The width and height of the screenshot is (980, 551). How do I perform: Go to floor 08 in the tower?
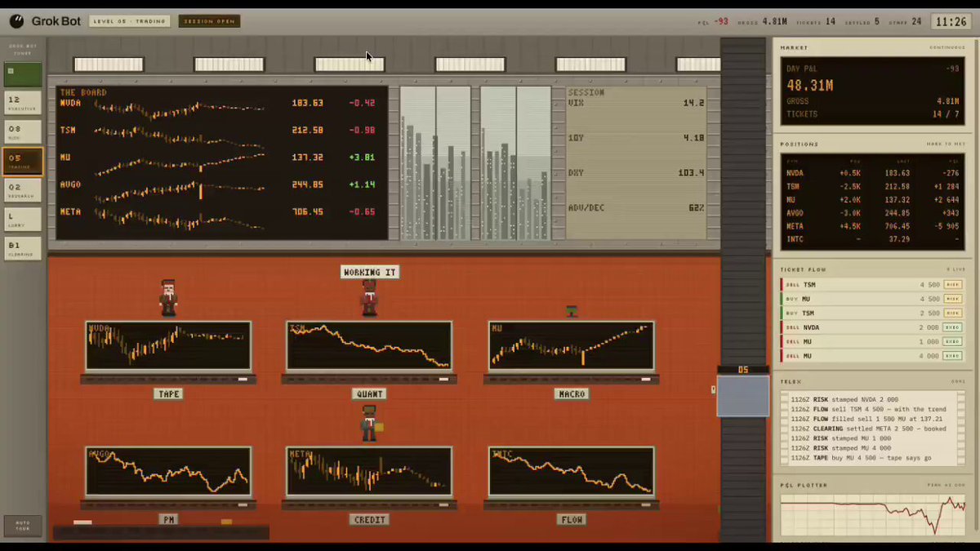tap(22, 132)
